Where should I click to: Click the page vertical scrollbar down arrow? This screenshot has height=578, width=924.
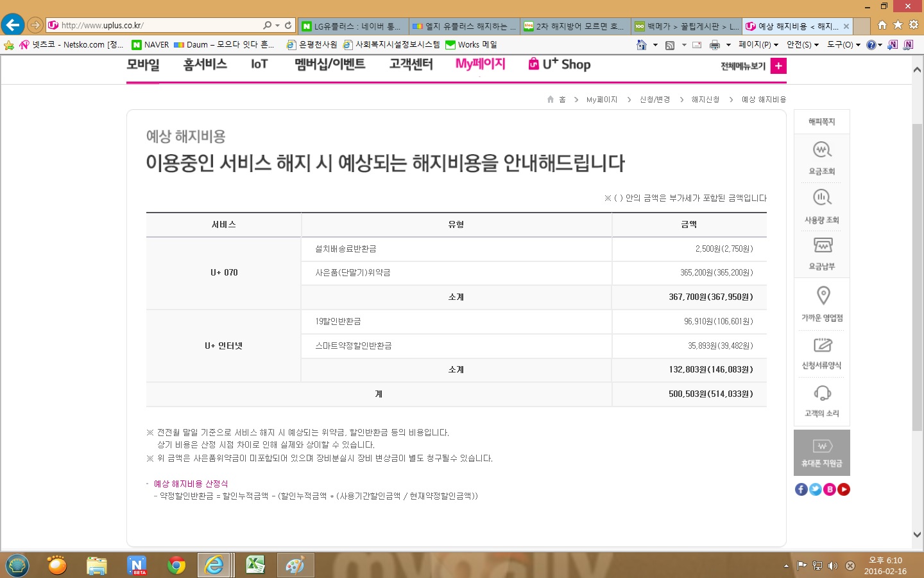coord(917,534)
